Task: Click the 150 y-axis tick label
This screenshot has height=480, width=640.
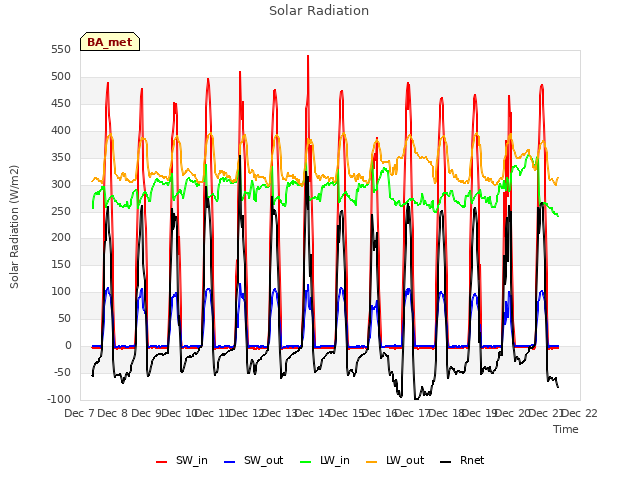Action: (61, 265)
